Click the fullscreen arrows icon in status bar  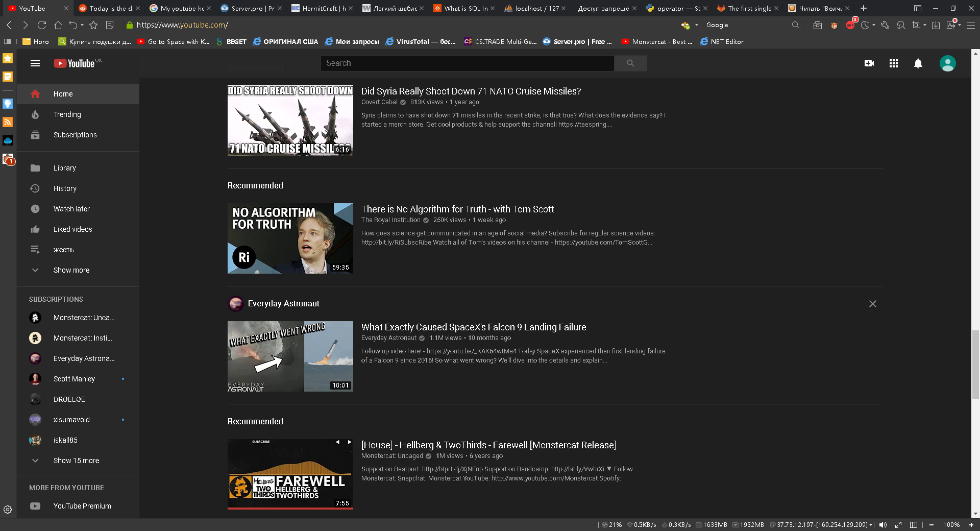[x=898, y=525]
